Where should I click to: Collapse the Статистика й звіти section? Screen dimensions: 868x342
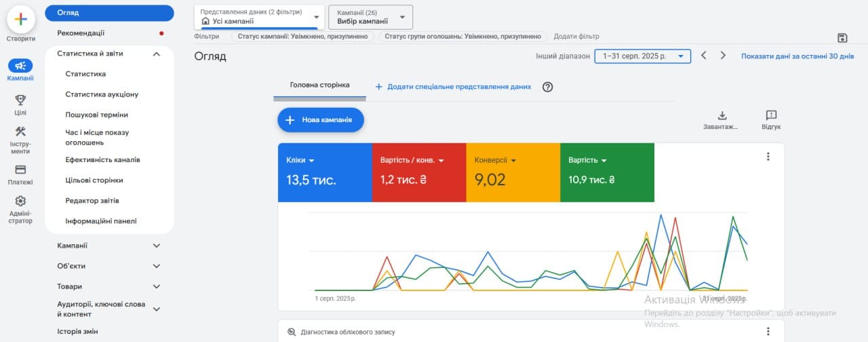(x=157, y=54)
